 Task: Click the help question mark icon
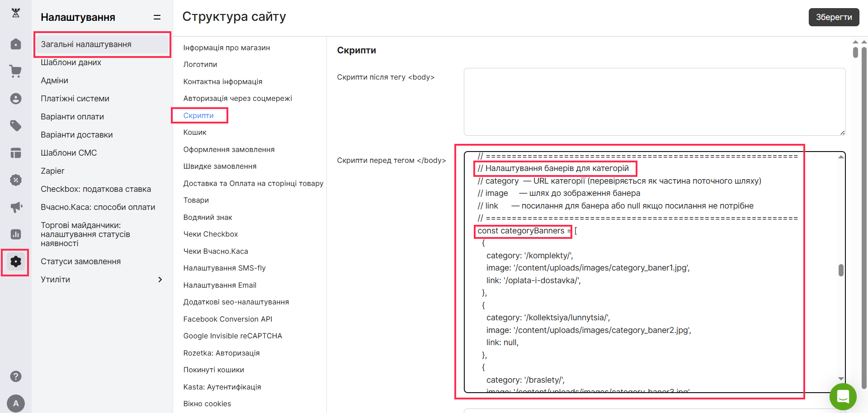(16, 376)
